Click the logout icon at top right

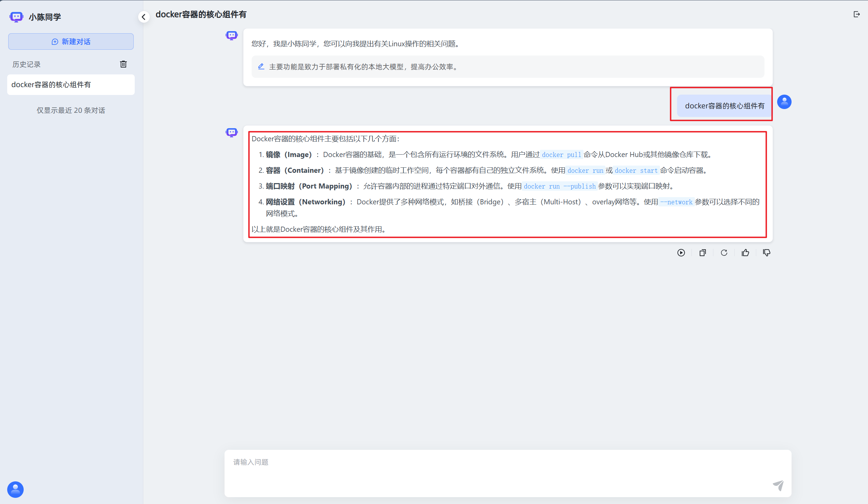point(856,14)
